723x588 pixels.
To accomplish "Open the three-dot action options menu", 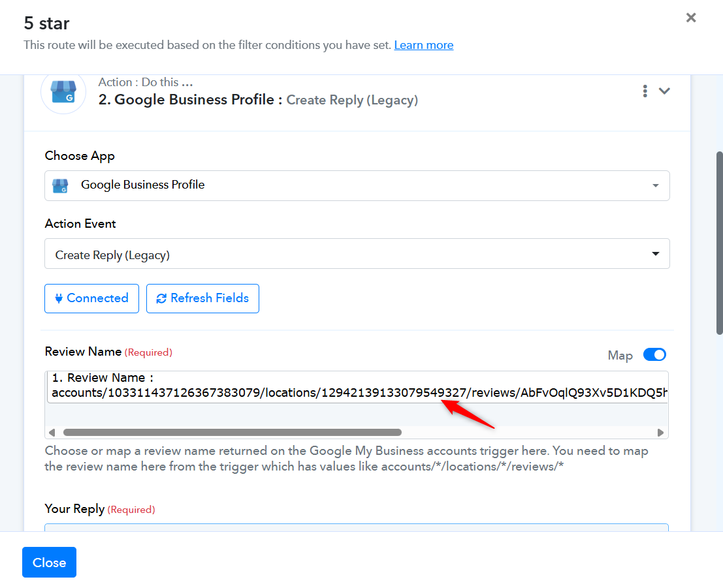I will pos(645,91).
